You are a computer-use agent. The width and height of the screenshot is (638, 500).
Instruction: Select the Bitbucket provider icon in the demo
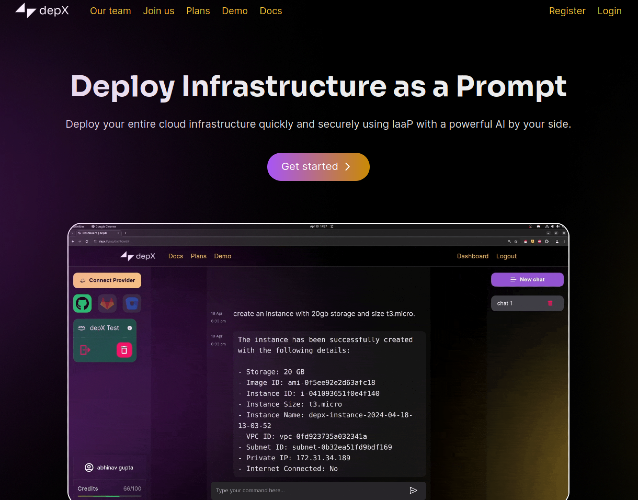coord(132,303)
